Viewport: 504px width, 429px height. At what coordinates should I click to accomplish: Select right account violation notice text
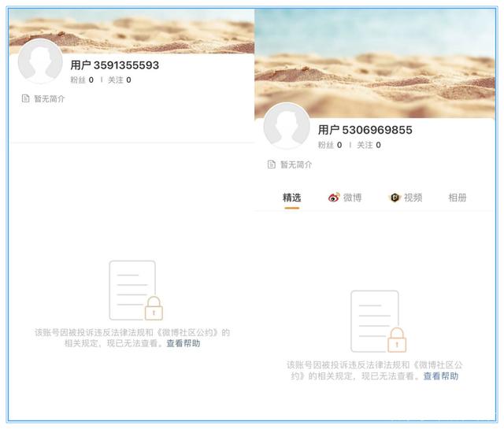coord(375,371)
